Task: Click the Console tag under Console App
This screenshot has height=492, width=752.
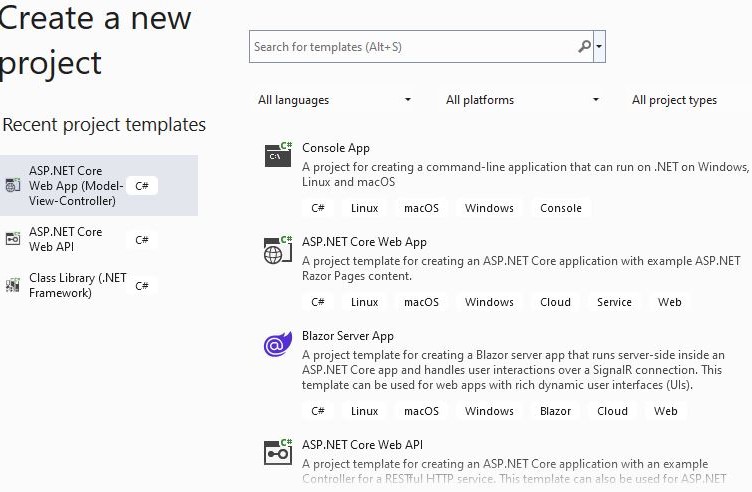Action: (561, 208)
